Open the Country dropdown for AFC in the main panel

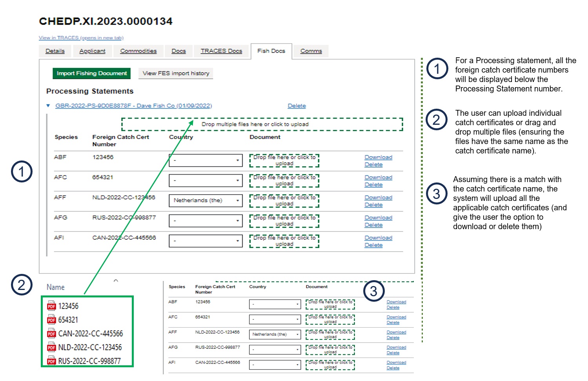206,180
